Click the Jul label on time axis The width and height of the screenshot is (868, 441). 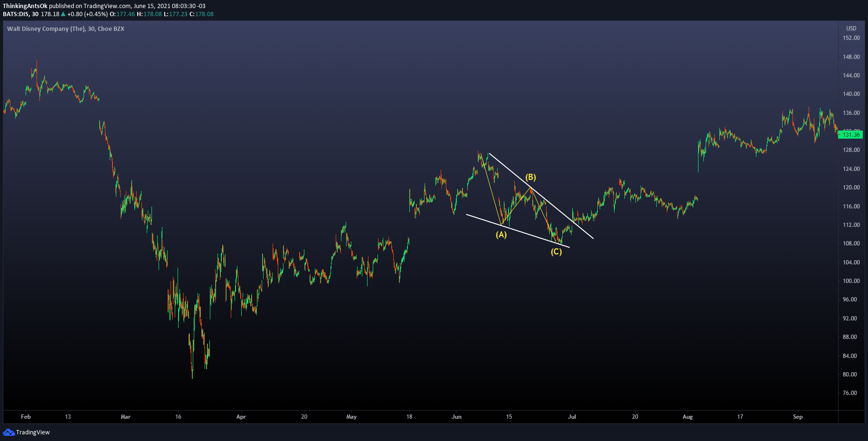[572, 417]
